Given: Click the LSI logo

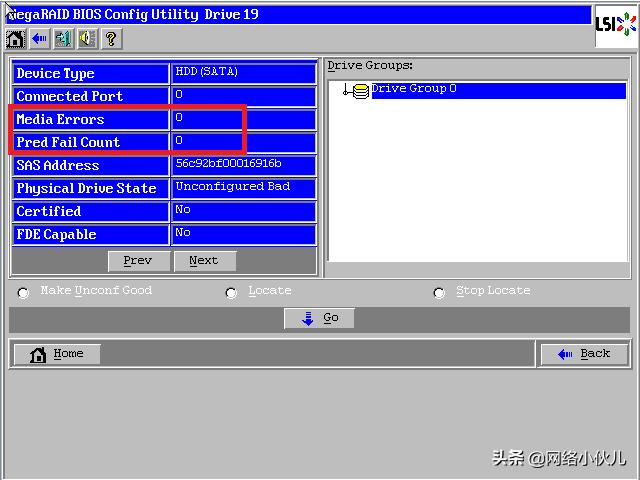Looking at the screenshot, I should point(616,25).
